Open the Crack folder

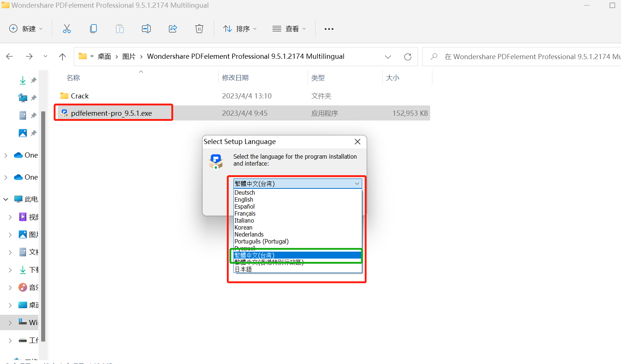(79, 96)
